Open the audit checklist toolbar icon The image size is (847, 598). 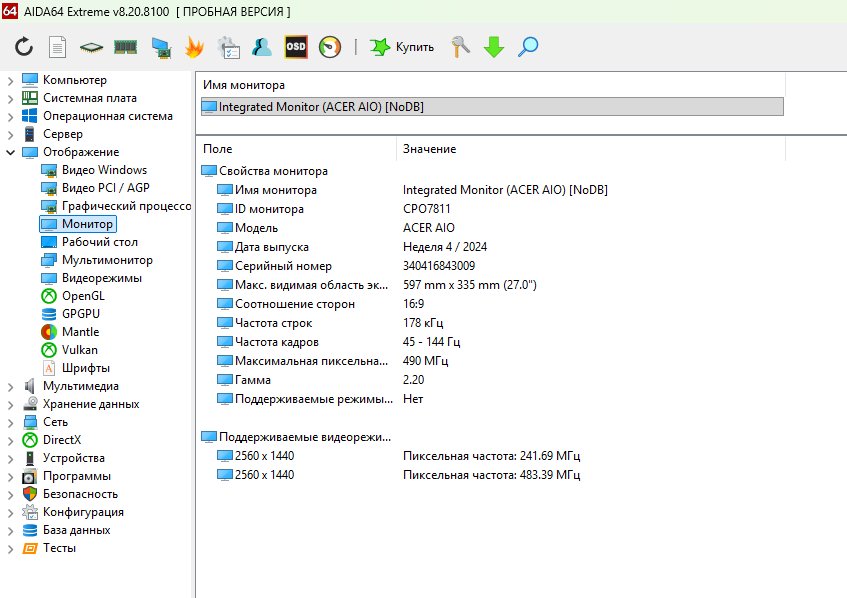click(228, 48)
